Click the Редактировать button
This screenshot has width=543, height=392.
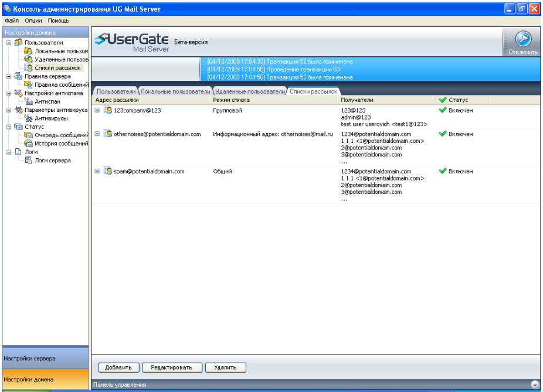click(172, 367)
